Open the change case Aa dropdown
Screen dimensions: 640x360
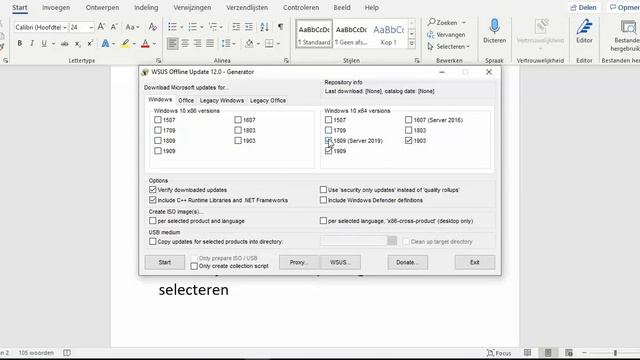tap(132, 27)
